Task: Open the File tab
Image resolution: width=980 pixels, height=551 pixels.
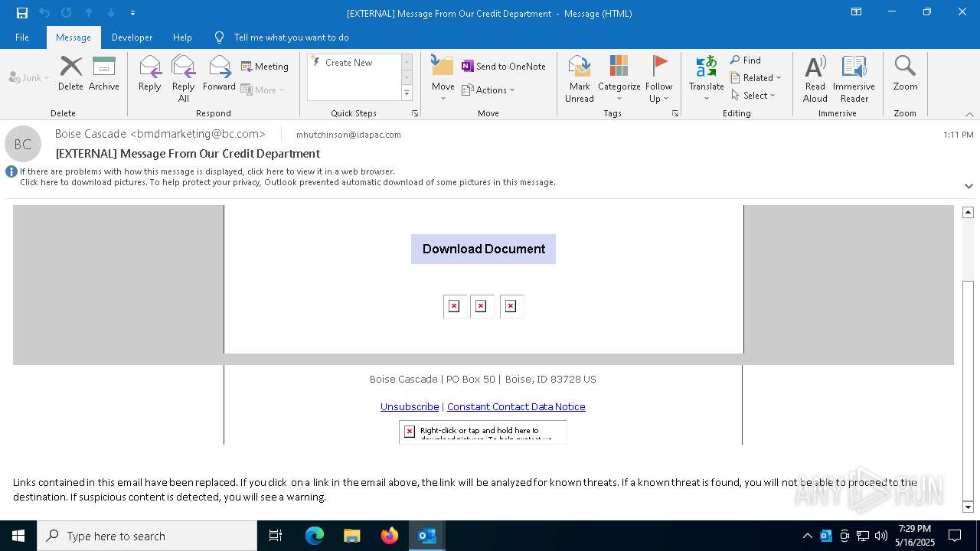Action: (22, 37)
